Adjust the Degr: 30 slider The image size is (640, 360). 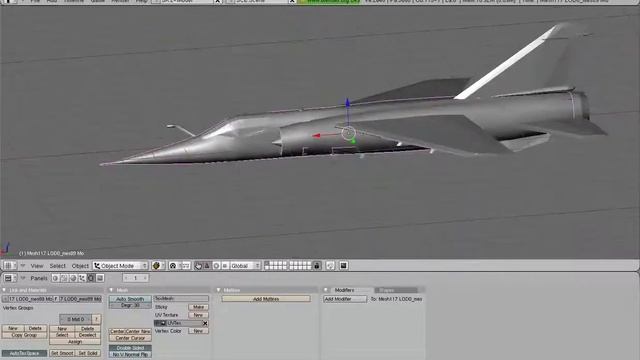pyautogui.click(x=130, y=305)
